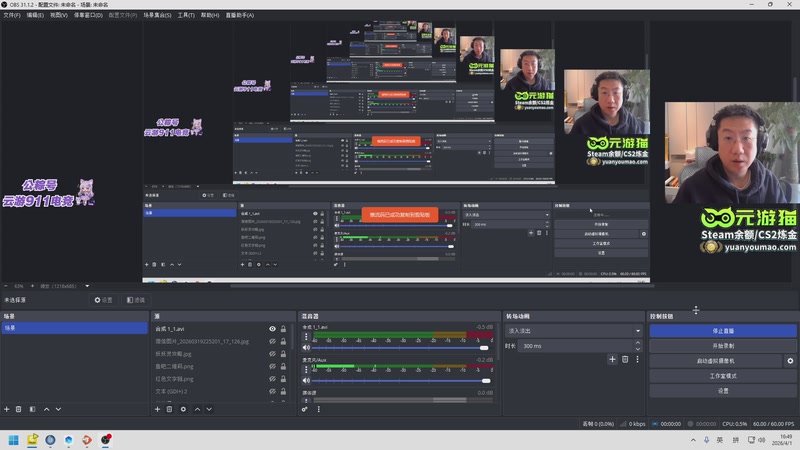Delete the scene transition with the trash icon

625,359
